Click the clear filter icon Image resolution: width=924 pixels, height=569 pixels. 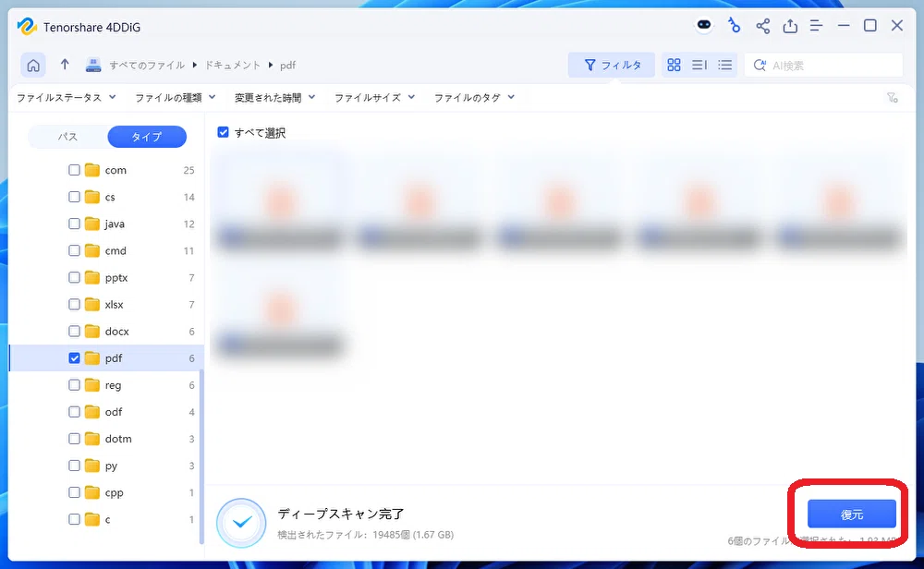coord(893,98)
